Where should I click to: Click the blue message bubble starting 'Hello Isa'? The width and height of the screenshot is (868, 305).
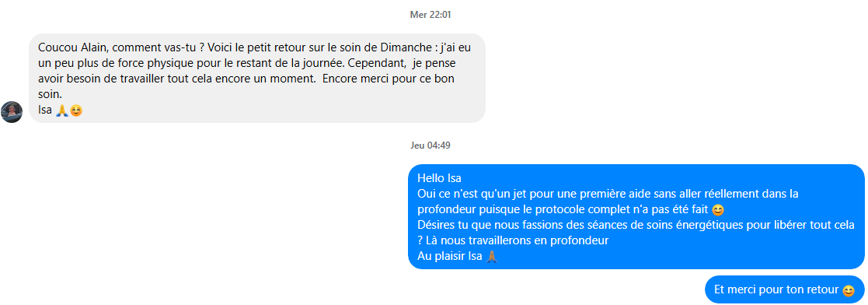pos(636,217)
